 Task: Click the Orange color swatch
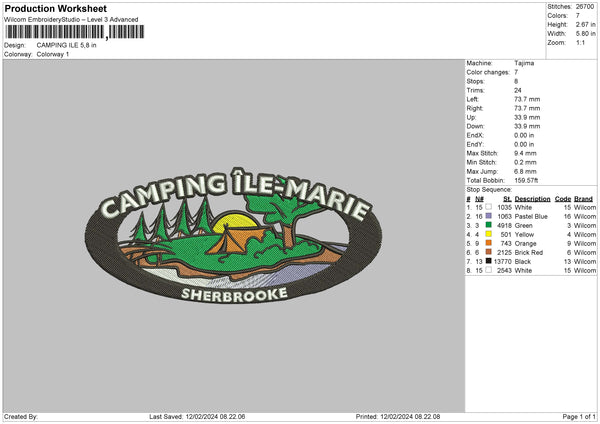click(x=489, y=243)
